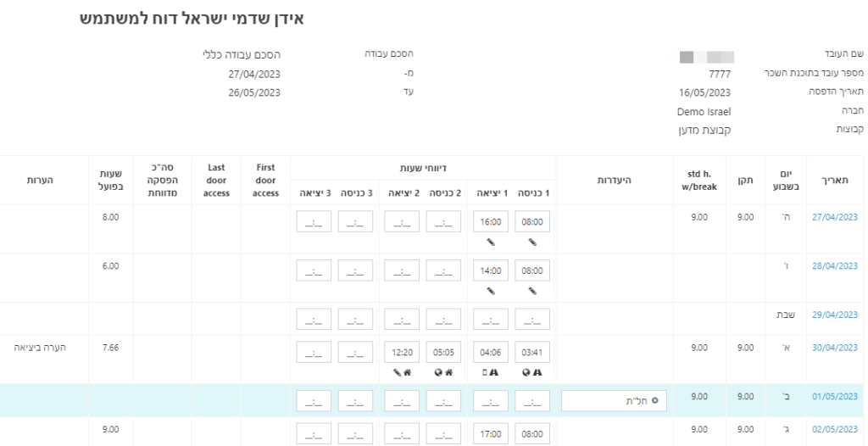Click the report title אידן שדמי ישראל דוח למשתמש
This screenshot has height=446, width=868.
click(192, 19)
